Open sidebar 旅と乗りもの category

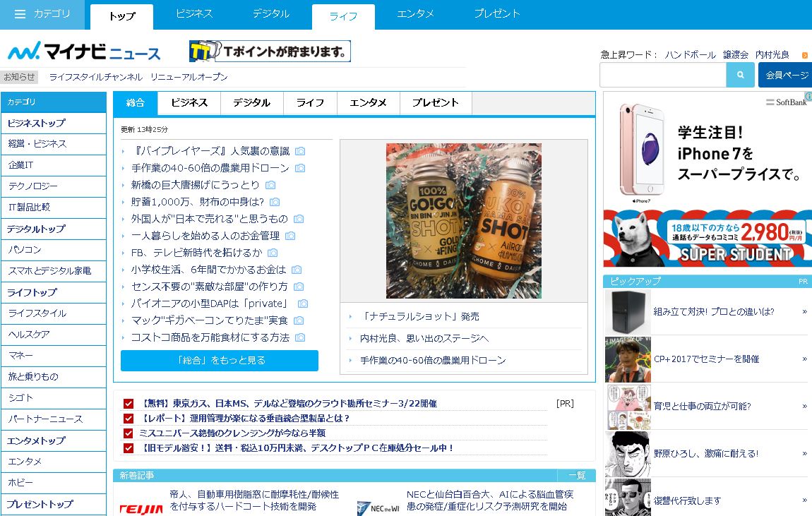[54, 377]
